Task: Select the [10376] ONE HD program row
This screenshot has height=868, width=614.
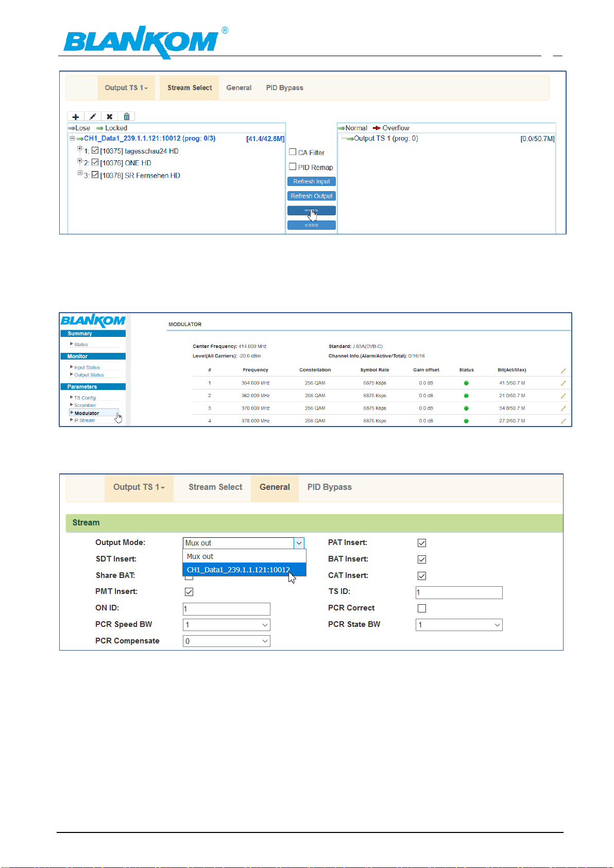Action: pos(126,163)
